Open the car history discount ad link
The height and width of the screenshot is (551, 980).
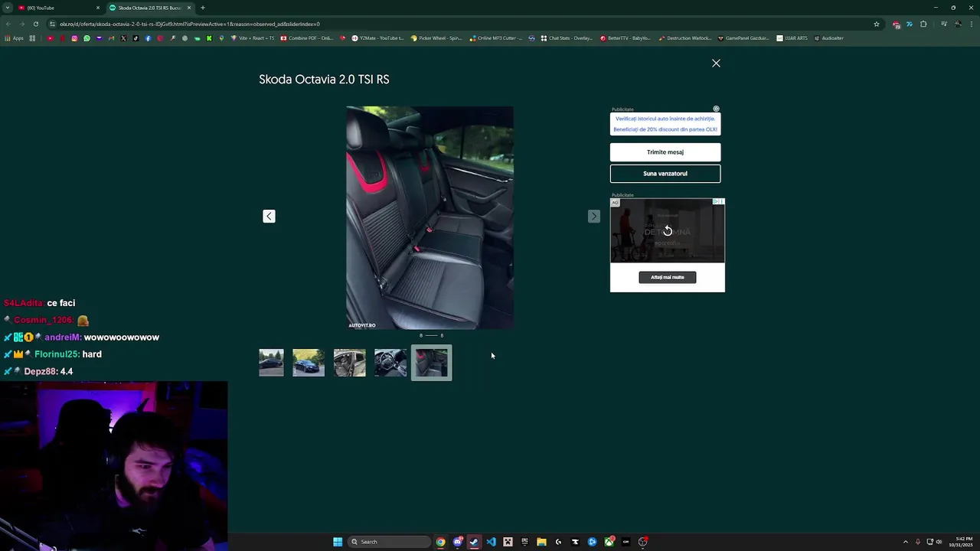pos(665,124)
